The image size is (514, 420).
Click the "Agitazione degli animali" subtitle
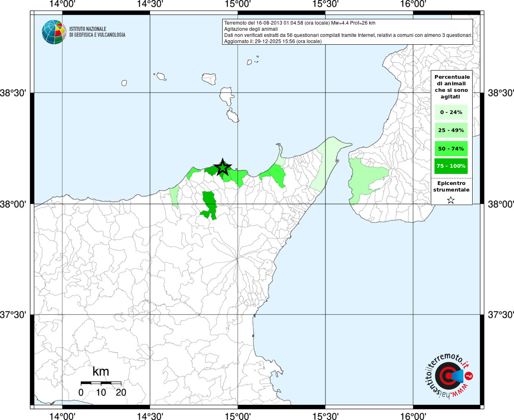[x=251, y=29]
